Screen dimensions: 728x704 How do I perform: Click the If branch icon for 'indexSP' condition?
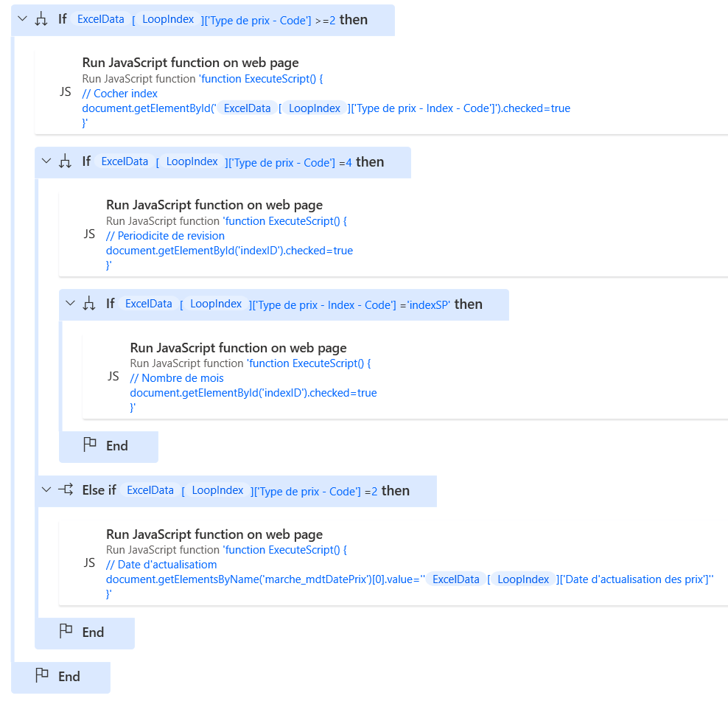coord(89,304)
